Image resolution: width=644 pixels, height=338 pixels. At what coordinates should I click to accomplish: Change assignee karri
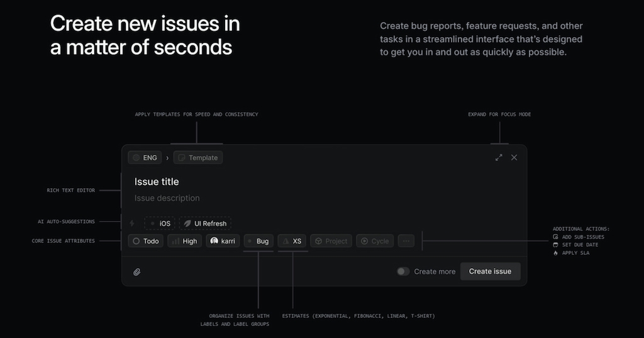pos(223,241)
